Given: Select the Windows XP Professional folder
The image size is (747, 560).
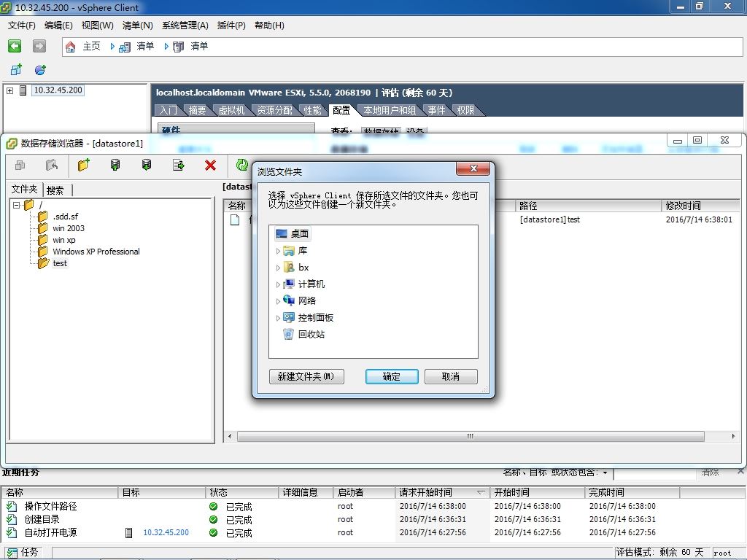Looking at the screenshot, I should 96,252.
